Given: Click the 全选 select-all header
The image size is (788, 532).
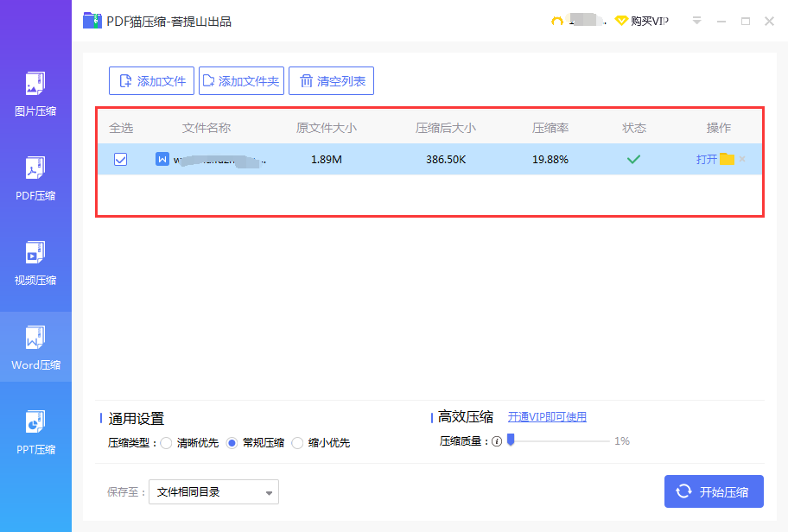Looking at the screenshot, I should 121,128.
